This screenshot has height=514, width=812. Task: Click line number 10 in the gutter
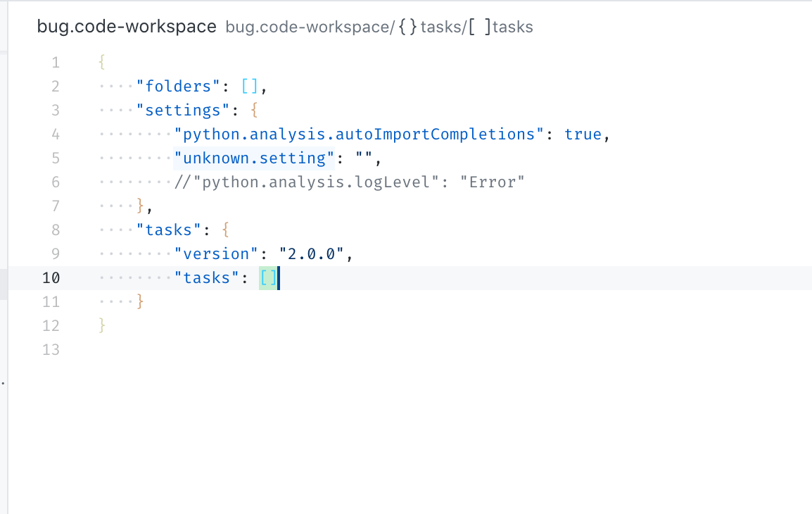[51, 277]
